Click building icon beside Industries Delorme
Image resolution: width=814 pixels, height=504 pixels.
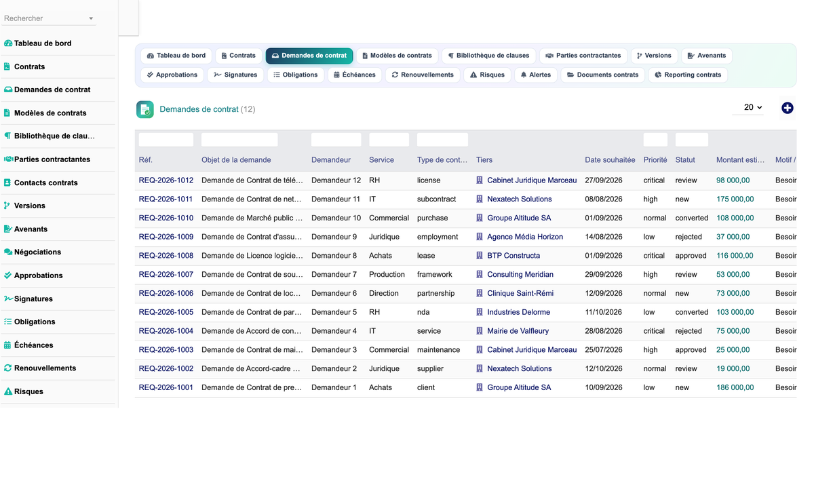[480, 312]
